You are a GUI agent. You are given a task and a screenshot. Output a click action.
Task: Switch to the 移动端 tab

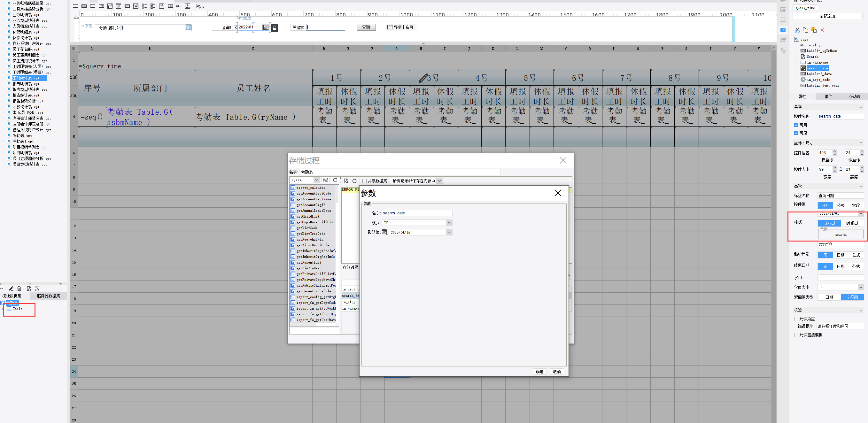pyautogui.click(x=855, y=96)
